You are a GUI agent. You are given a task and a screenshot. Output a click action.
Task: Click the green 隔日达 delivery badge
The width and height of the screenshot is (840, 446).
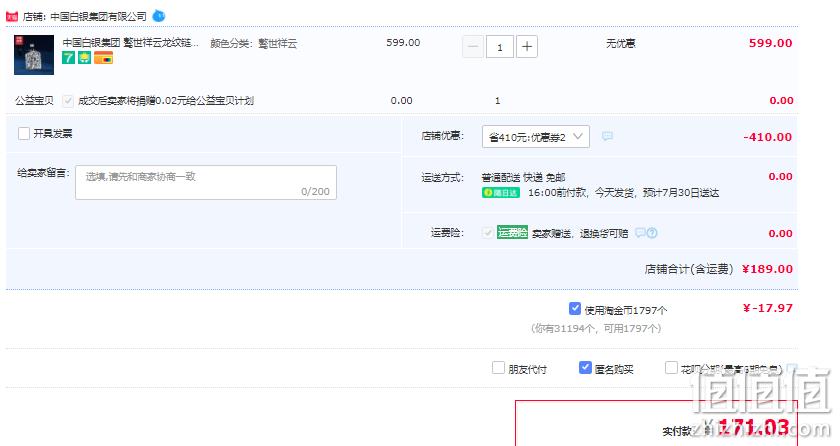(x=501, y=193)
